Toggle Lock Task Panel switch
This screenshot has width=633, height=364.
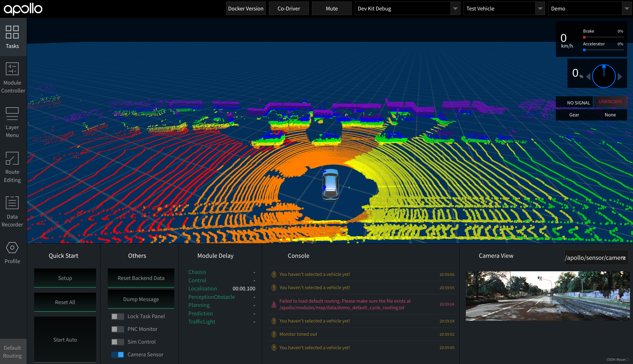117,316
